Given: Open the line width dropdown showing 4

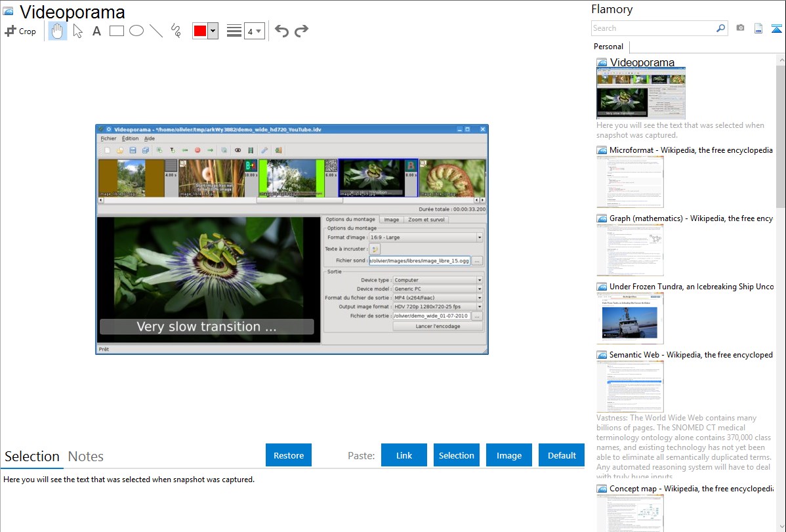Looking at the screenshot, I should click(x=254, y=31).
